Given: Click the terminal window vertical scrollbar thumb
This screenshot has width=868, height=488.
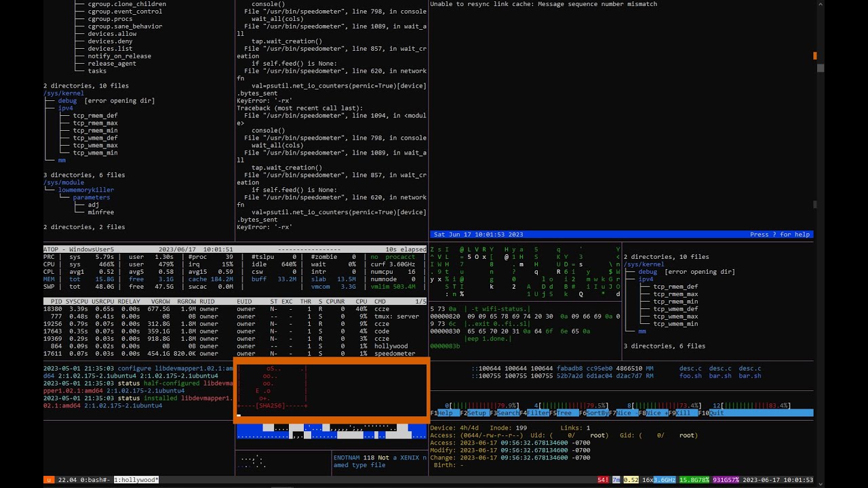Looking at the screenshot, I should (821, 68).
